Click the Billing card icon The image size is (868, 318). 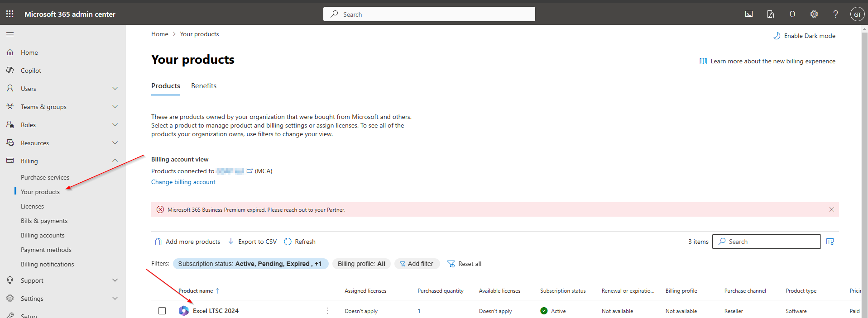(10, 161)
